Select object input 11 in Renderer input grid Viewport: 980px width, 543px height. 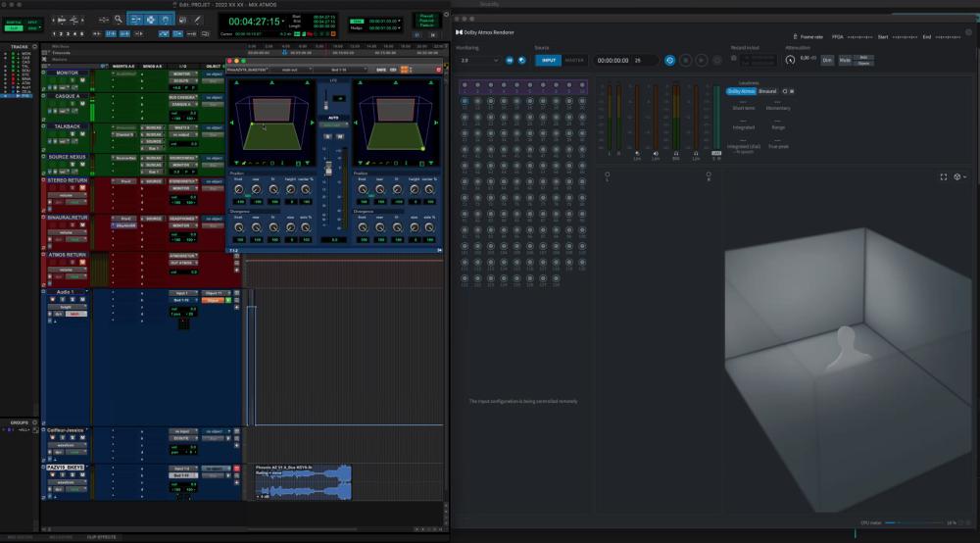[465, 101]
